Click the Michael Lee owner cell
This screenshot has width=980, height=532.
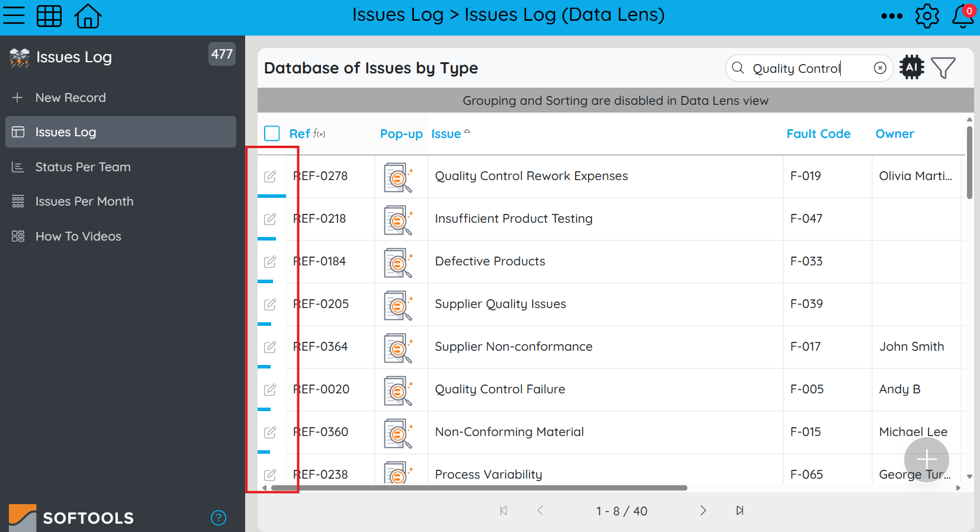[916, 432]
